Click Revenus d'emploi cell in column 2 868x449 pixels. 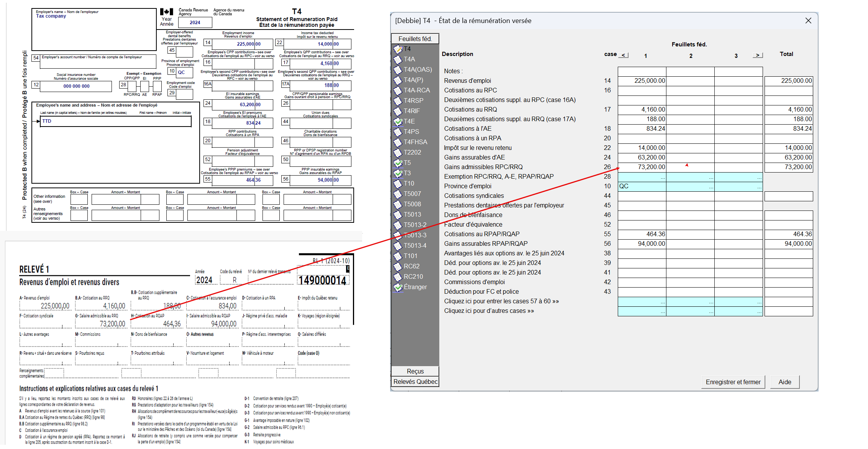[x=690, y=81]
